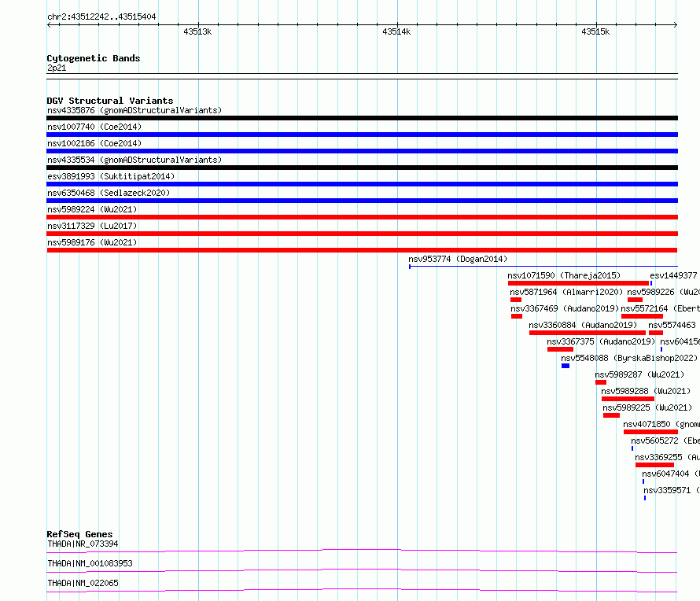Click the small blue nsv5548088 marker

566,366
